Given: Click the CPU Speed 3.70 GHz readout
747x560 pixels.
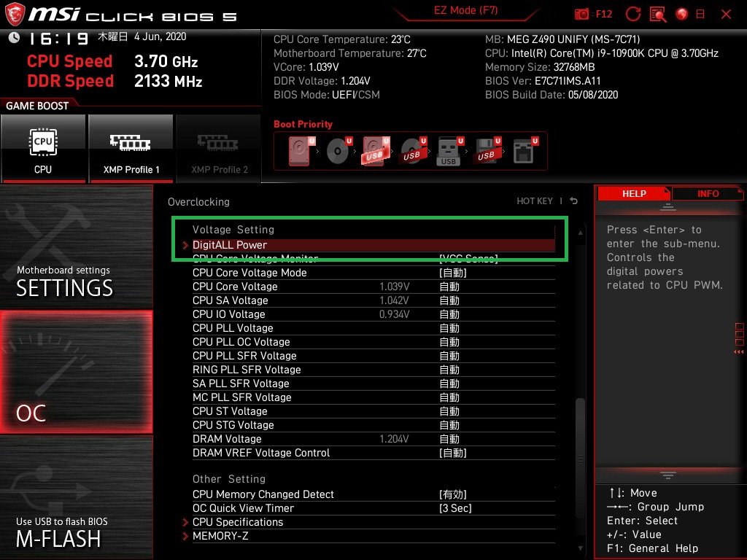Looking at the screenshot, I should click(x=112, y=61).
